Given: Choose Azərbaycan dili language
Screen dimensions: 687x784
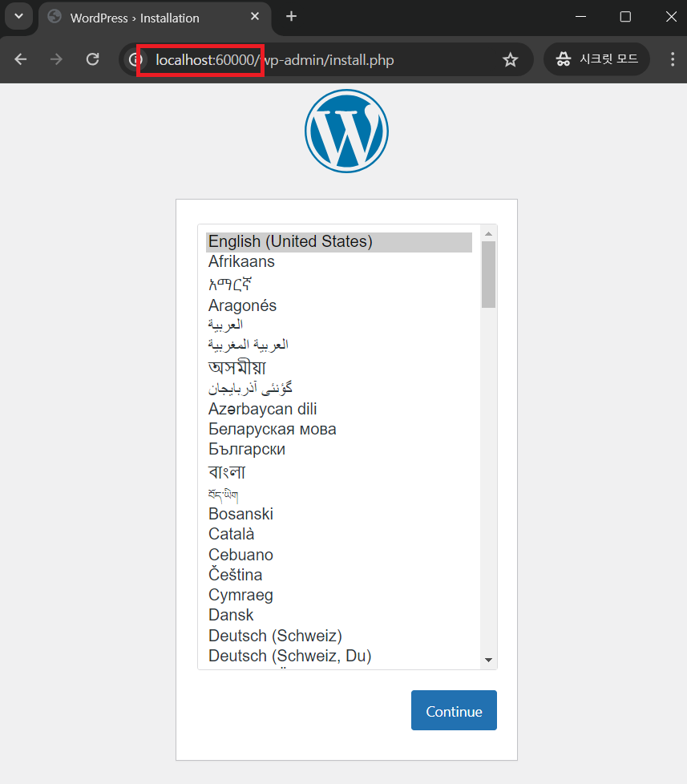Looking at the screenshot, I should tap(339, 409).
